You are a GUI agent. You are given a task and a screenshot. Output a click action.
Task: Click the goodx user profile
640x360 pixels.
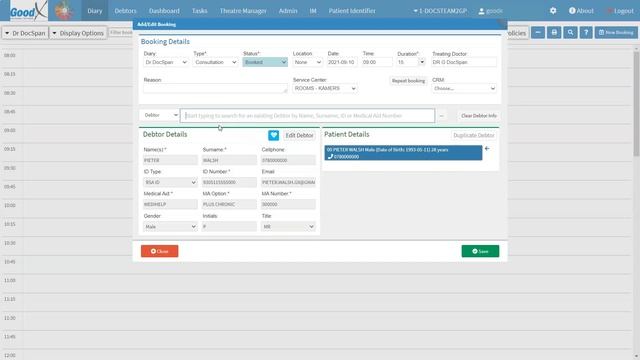coord(490,11)
